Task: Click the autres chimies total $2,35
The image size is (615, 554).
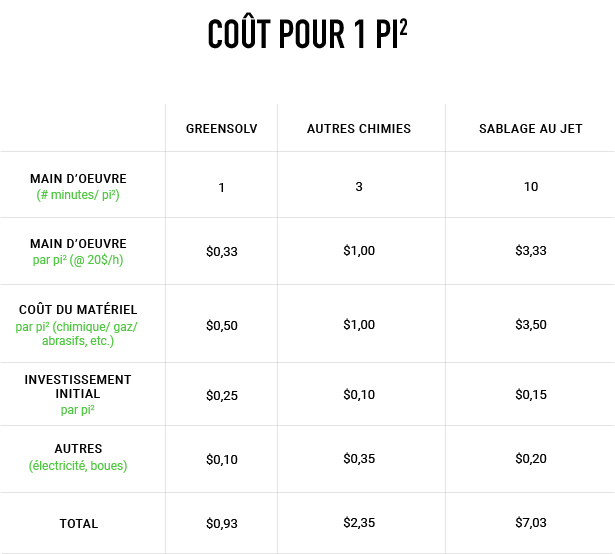Action: point(358,523)
